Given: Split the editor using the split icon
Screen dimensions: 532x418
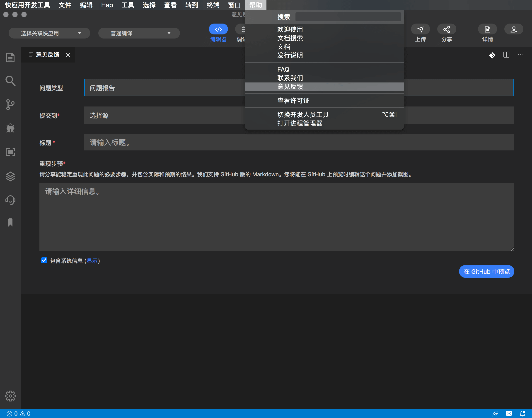Looking at the screenshot, I should (506, 55).
